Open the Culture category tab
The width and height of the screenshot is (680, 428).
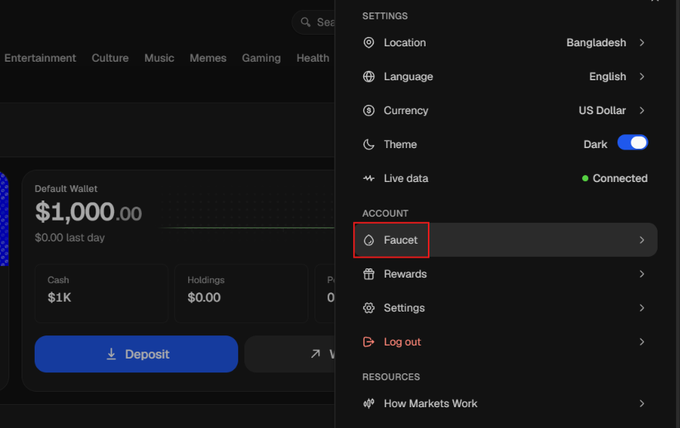coord(110,58)
